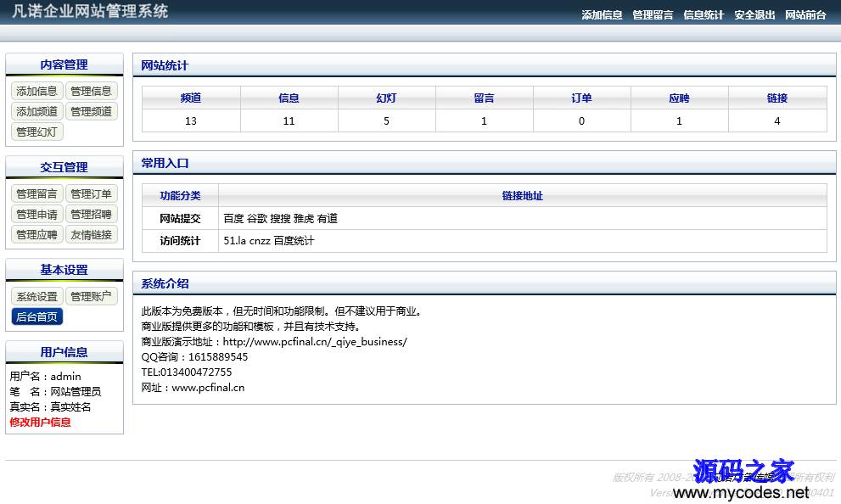The width and height of the screenshot is (841, 504).
Task: Select 信息统计 in the top menu
Action: [704, 15]
